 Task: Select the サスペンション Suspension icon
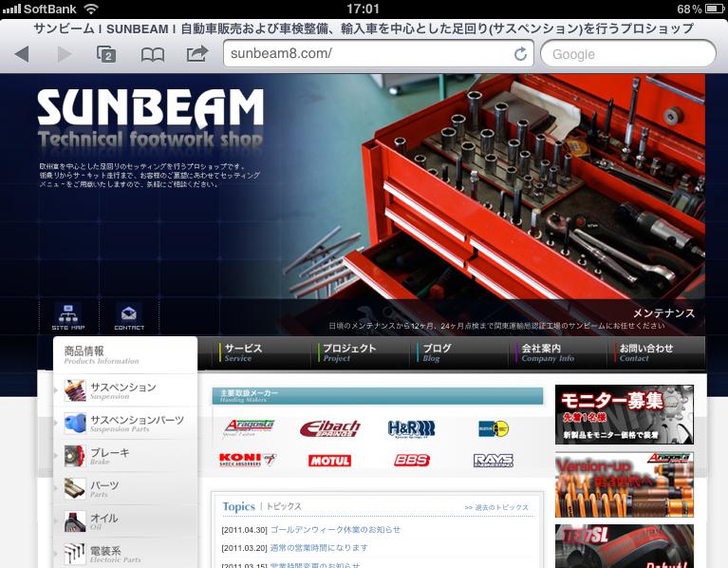point(75,390)
